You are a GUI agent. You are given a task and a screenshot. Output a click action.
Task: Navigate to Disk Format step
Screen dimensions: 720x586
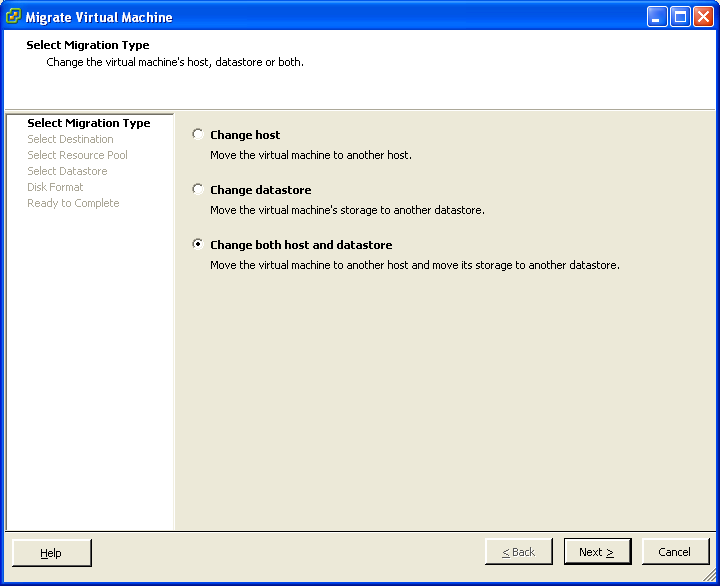55,187
